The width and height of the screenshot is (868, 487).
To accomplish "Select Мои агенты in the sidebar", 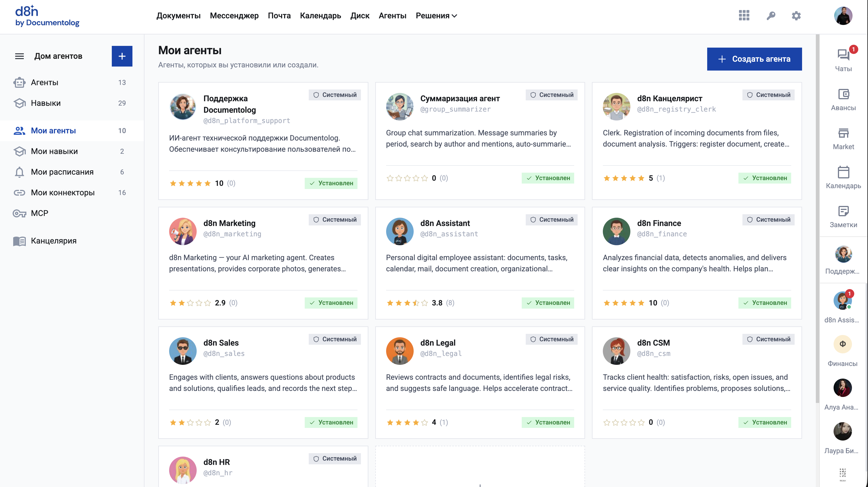I will 72,131.
